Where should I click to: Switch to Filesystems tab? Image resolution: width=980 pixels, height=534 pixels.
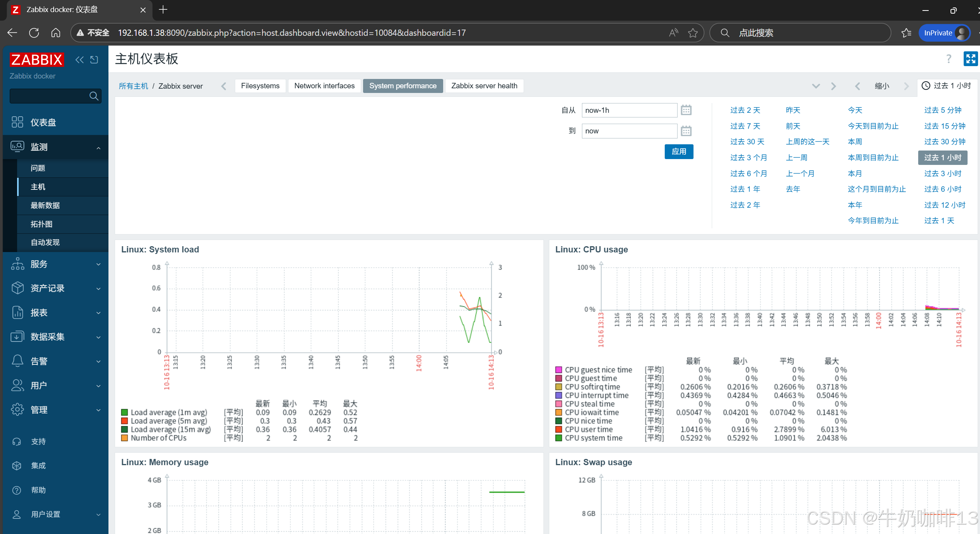(x=260, y=86)
